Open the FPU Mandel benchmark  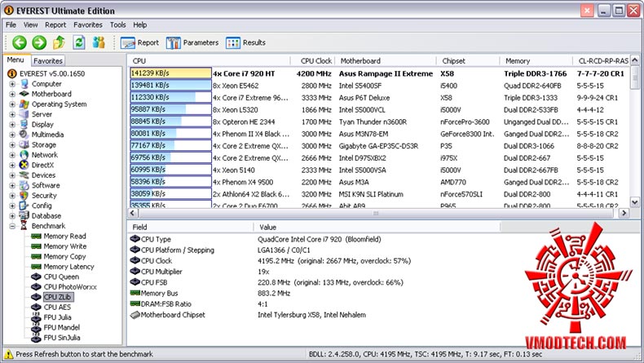coord(62,327)
